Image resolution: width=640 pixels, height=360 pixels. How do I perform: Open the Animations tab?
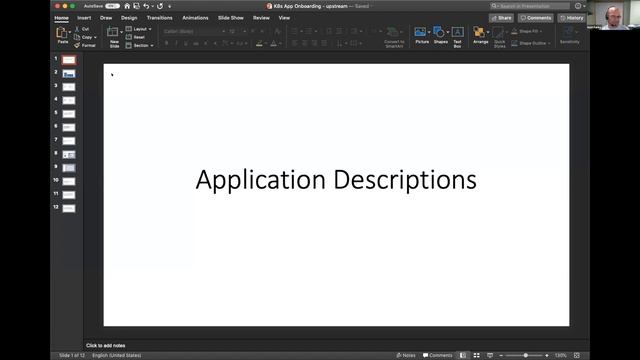point(195,18)
